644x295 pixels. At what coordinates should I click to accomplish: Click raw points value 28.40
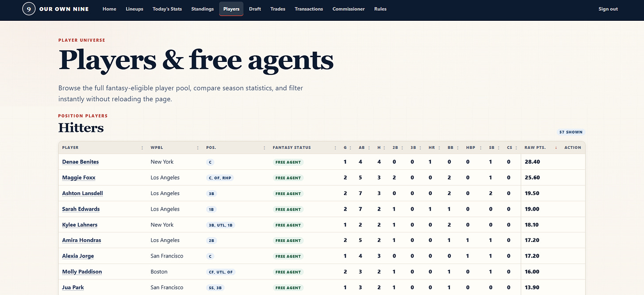pyautogui.click(x=532, y=162)
